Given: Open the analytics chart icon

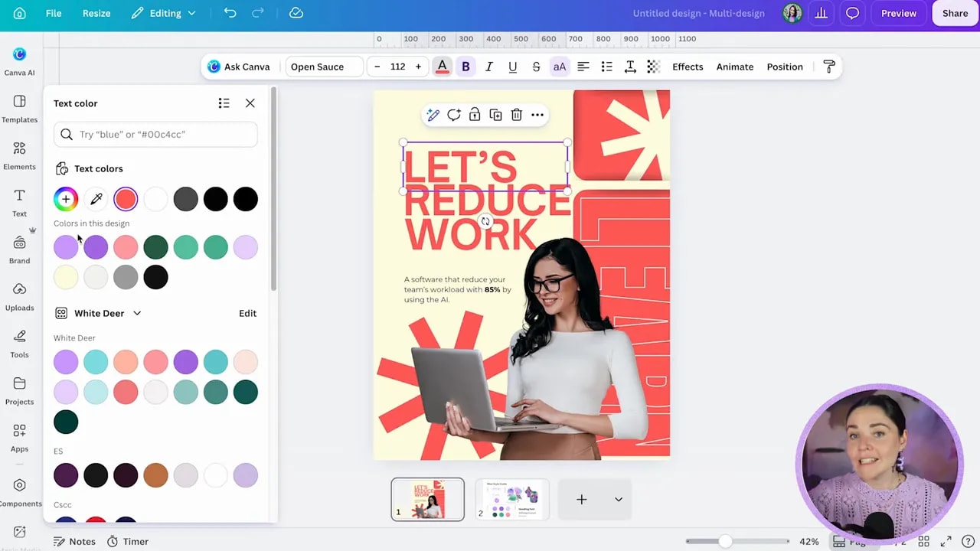Looking at the screenshot, I should click(822, 13).
